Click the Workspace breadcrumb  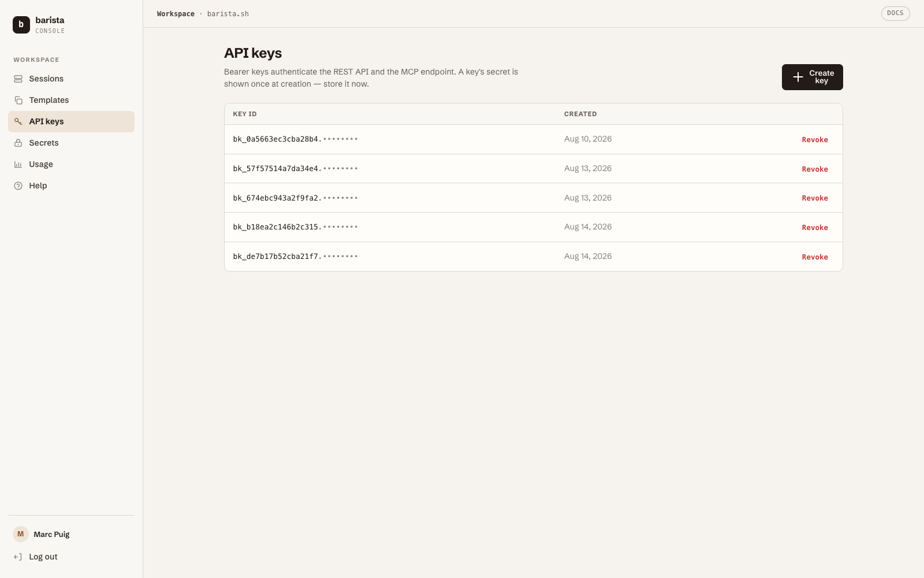[x=176, y=14]
